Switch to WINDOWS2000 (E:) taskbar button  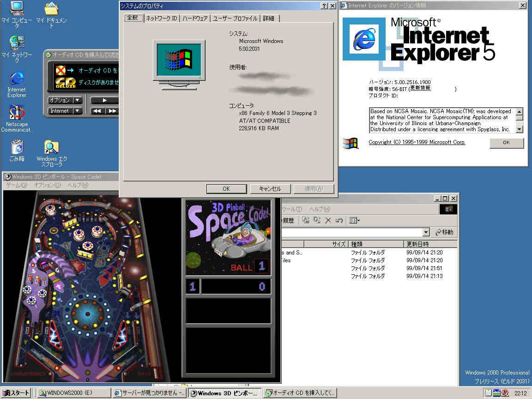73,393
